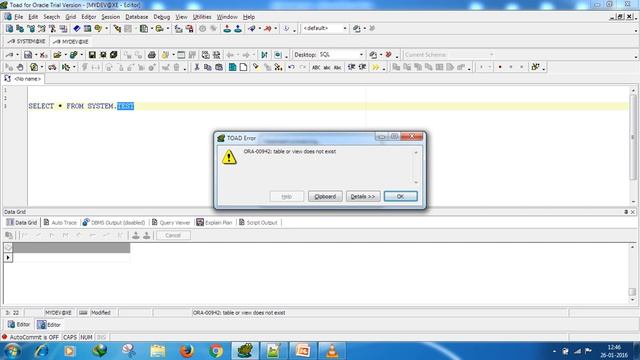
Task: Click the Rollback icon in main toolbar
Action: point(238,29)
